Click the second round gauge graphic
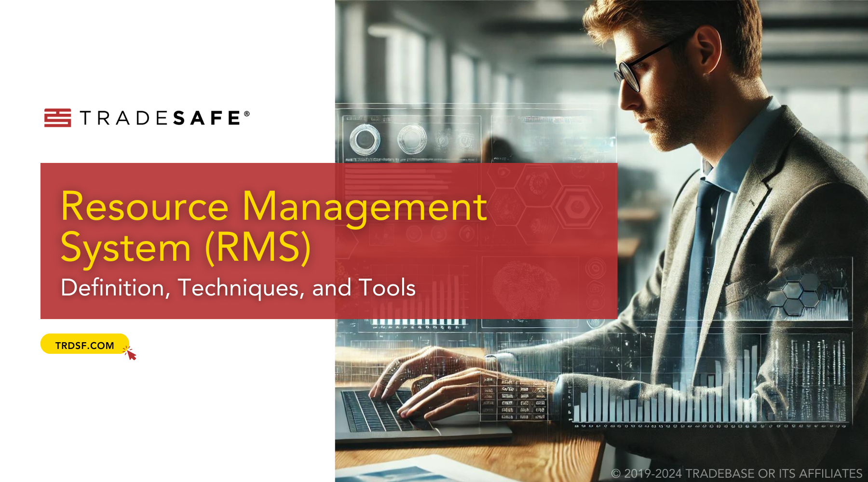 click(x=412, y=139)
